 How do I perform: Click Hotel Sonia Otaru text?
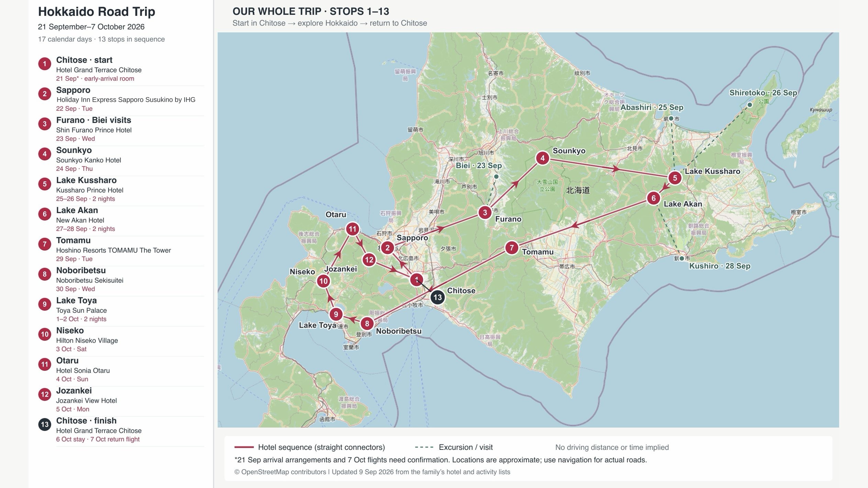(x=83, y=370)
